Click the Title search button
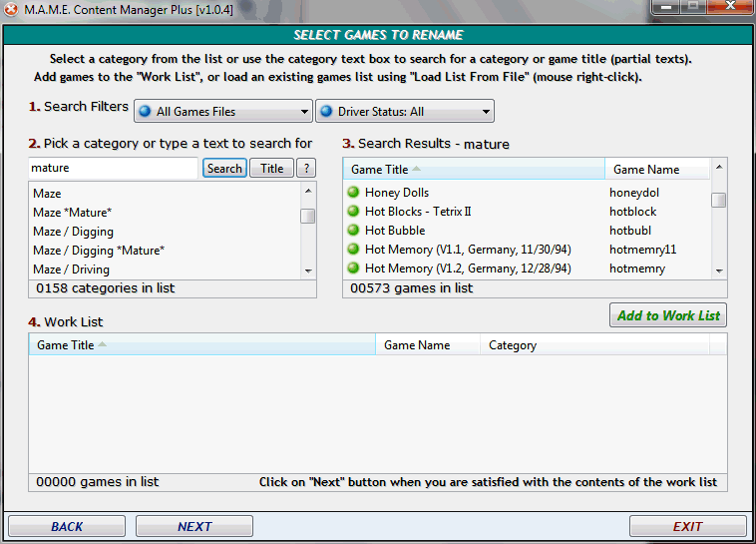 272,169
